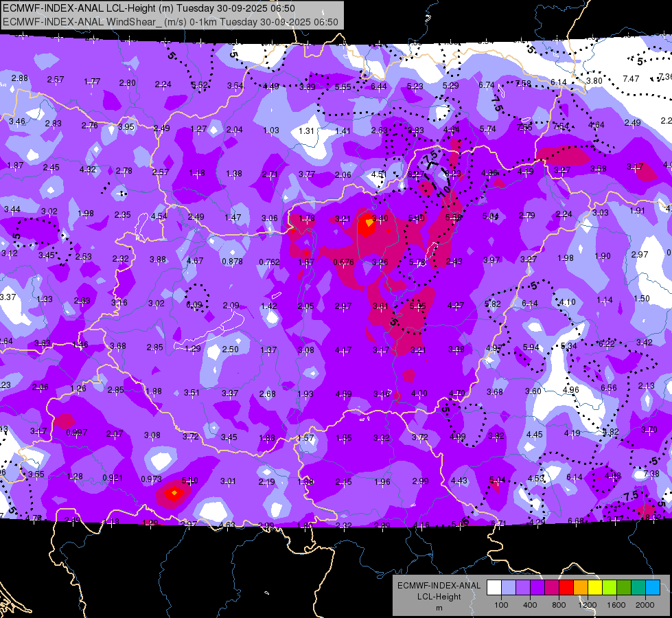672x618 pixels.
Task: Click the '1200' legend scale label
Action: (x=587, y=605)
